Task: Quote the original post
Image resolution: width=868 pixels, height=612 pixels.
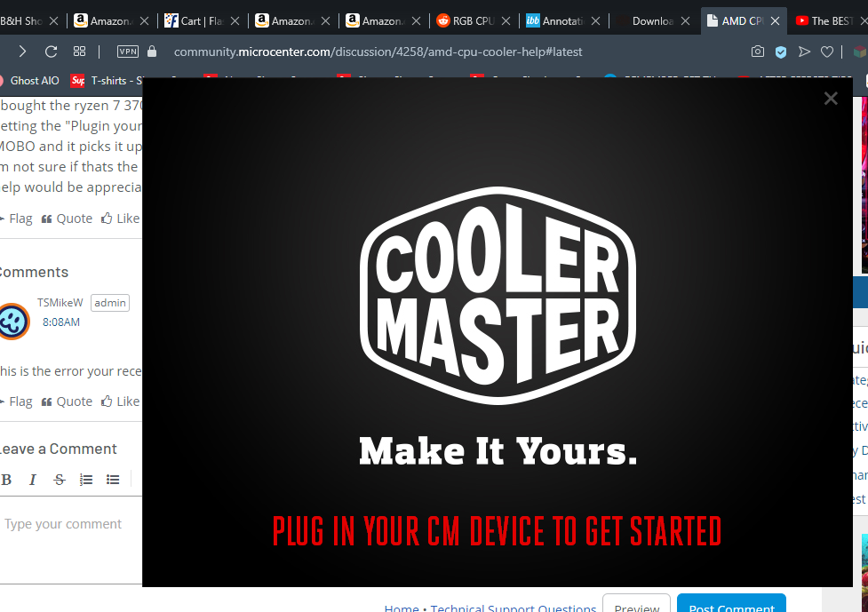Action: 67,219
